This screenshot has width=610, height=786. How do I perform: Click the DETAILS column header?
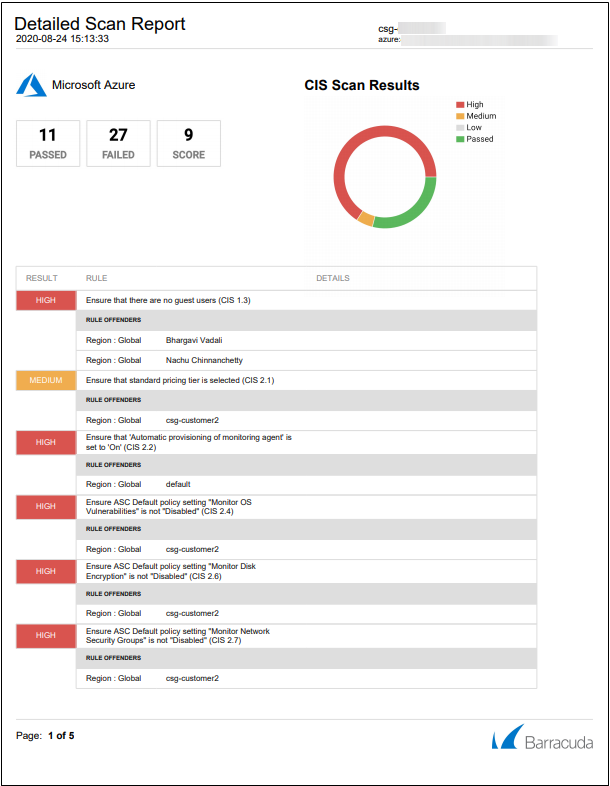coord(333,278)
